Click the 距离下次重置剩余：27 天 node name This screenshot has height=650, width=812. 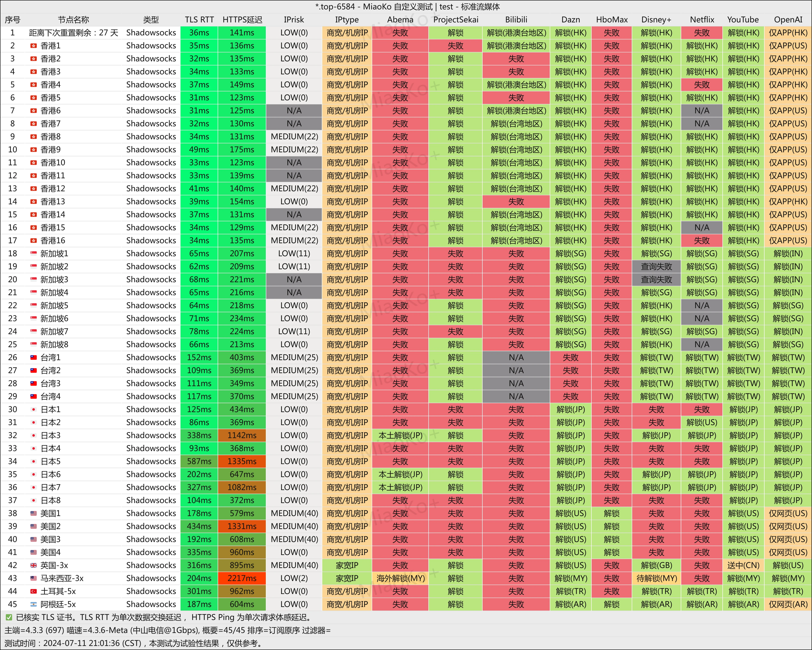coord(73,33)
